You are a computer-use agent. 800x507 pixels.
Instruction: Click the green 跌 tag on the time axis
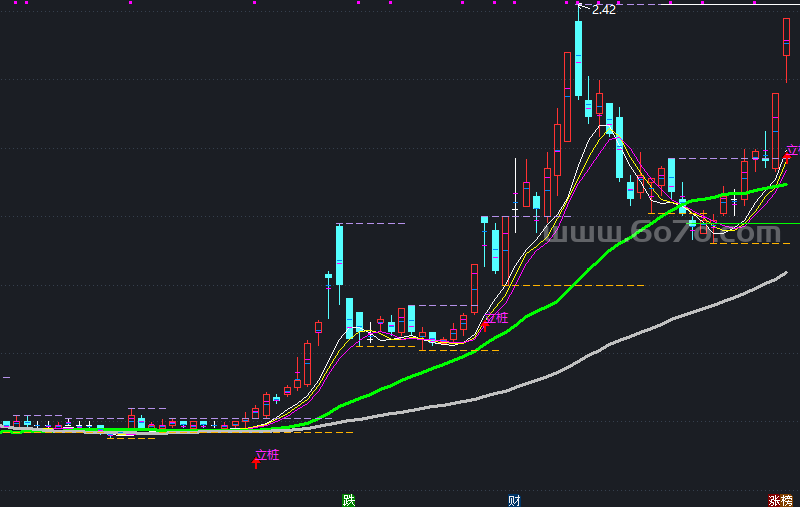tap(348, 500)
